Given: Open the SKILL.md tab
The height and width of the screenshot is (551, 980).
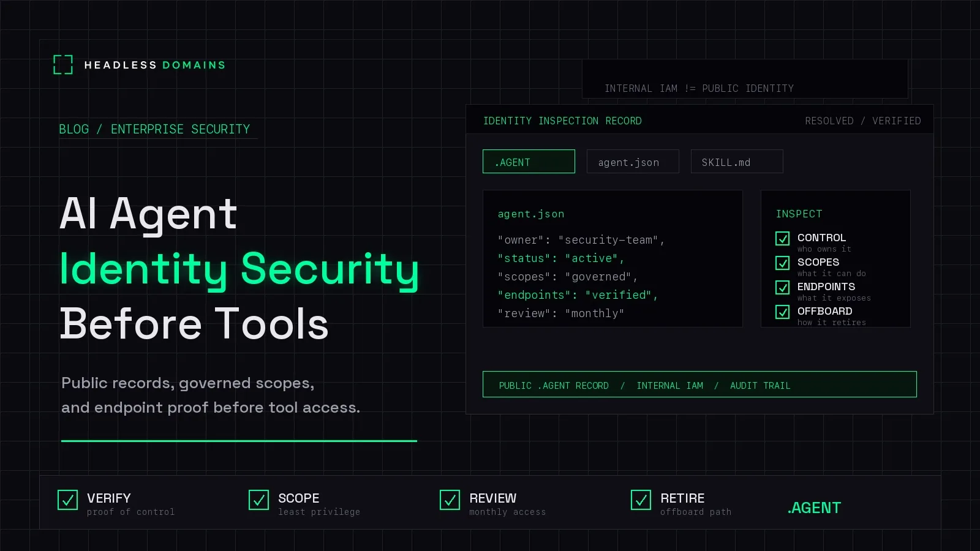Looking at the screenshot, I should [737, 162].
